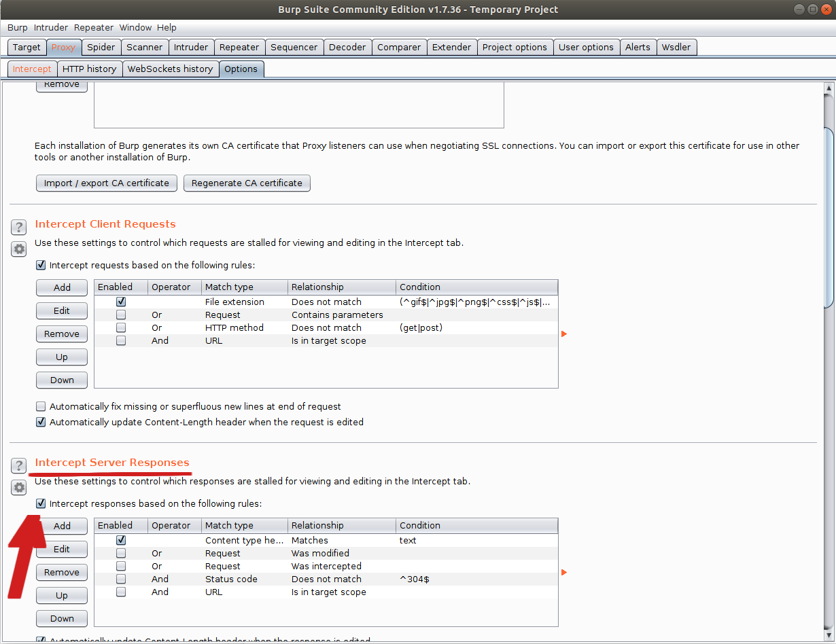Click 'Regenerate CA certificate' button
The width and height of the screenshot is (836, 644).
247,183
